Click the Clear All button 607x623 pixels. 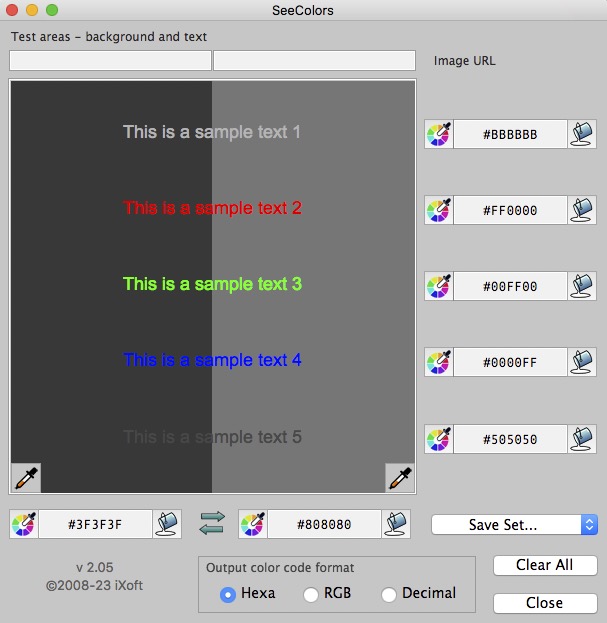[545, 565]
